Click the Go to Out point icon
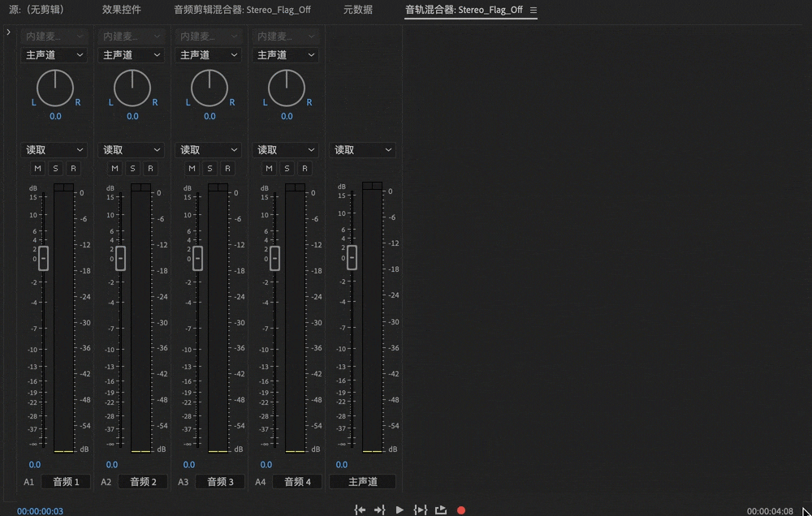This screenshot has width=812, height=516. (x=379, y=510)
